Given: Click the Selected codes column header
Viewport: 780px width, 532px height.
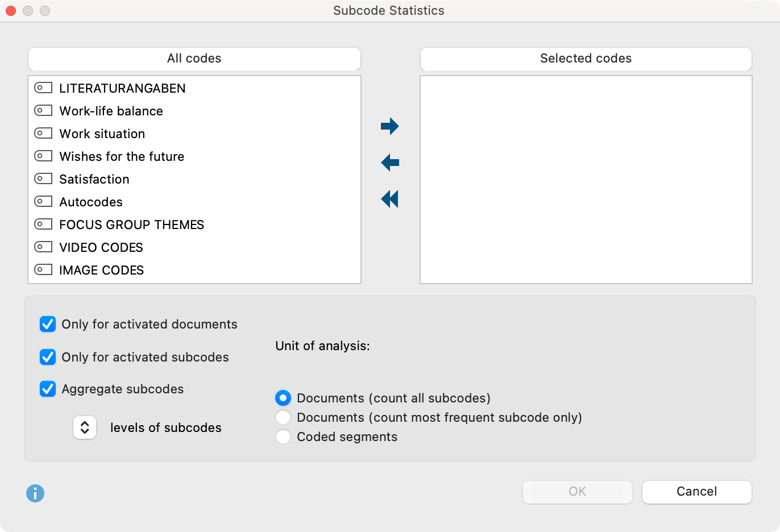Looking at the screenshot, I should [586, 59].
